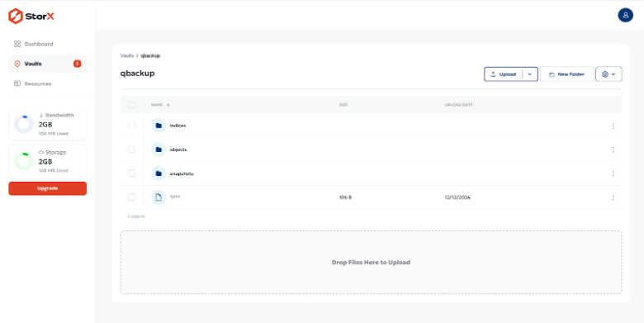The image size is (644, 323).
Task: Sort by the NAME column header
Action: coord(157,105)
